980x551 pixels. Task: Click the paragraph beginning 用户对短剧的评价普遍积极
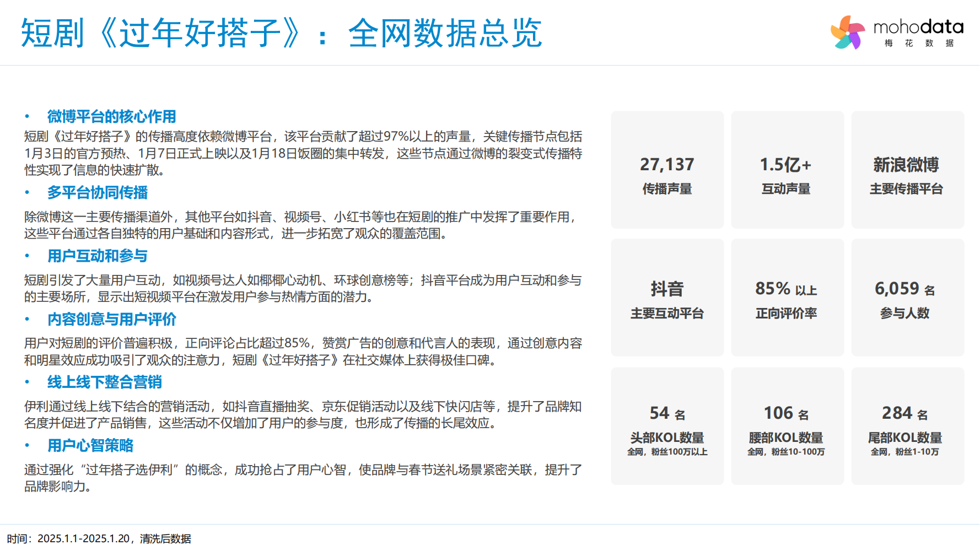click(x=303, y=352)
